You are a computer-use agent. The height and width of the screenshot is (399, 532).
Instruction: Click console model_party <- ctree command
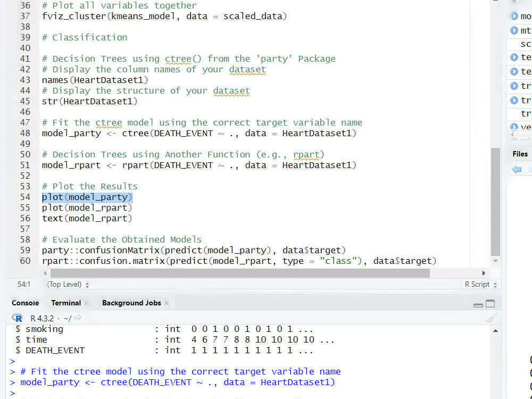[x=178, y=383]
